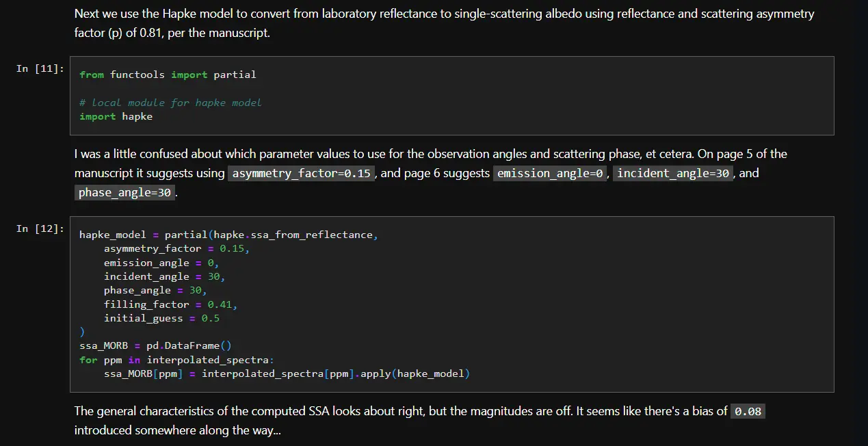Click the inline 'incident_angle=30' code span

click(x=674, y=174)
